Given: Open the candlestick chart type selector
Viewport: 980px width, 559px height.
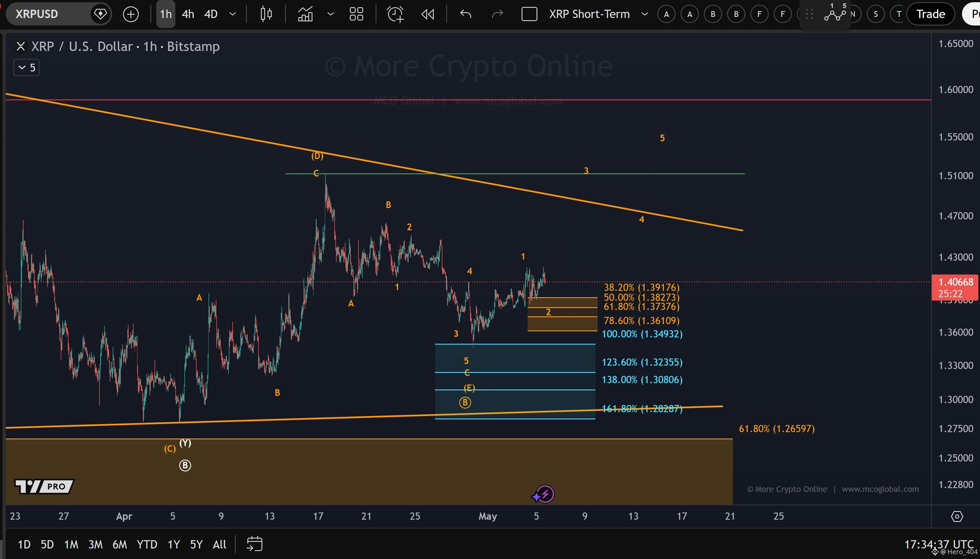Looking at the screenshot, I should [266, 14].
